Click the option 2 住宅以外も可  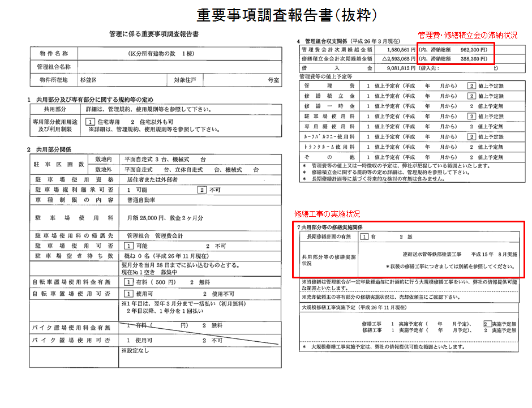tap(152, 122)
